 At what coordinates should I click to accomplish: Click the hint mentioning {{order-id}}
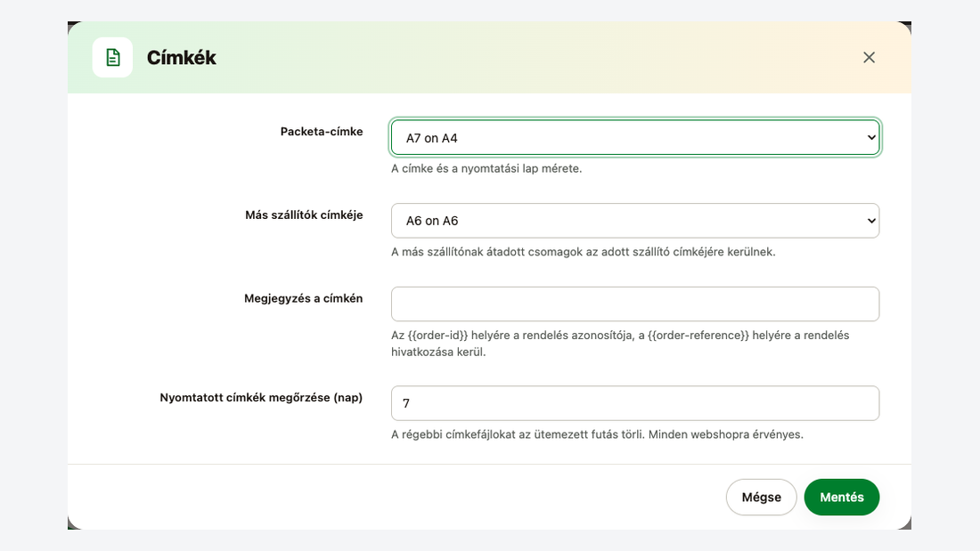click(620, 344)
